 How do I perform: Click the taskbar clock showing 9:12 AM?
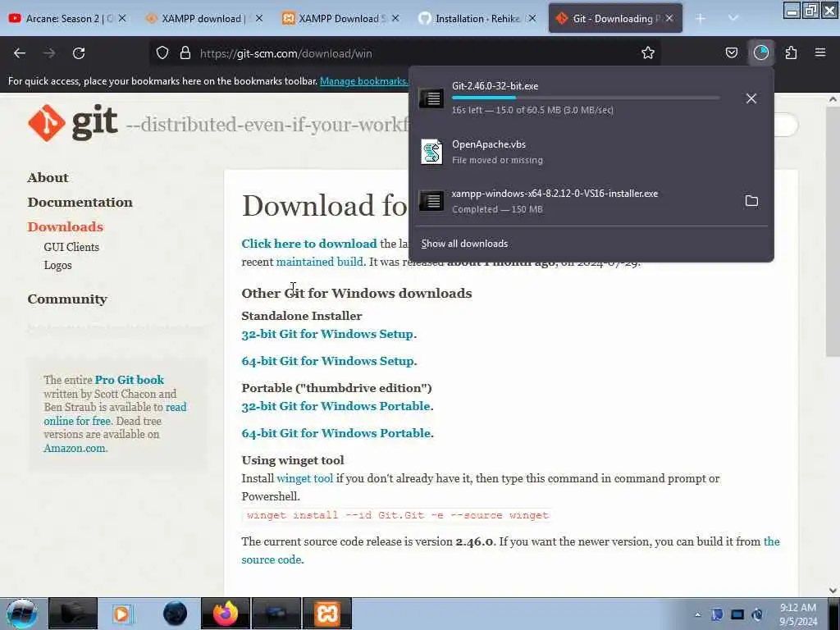point(797,614)
